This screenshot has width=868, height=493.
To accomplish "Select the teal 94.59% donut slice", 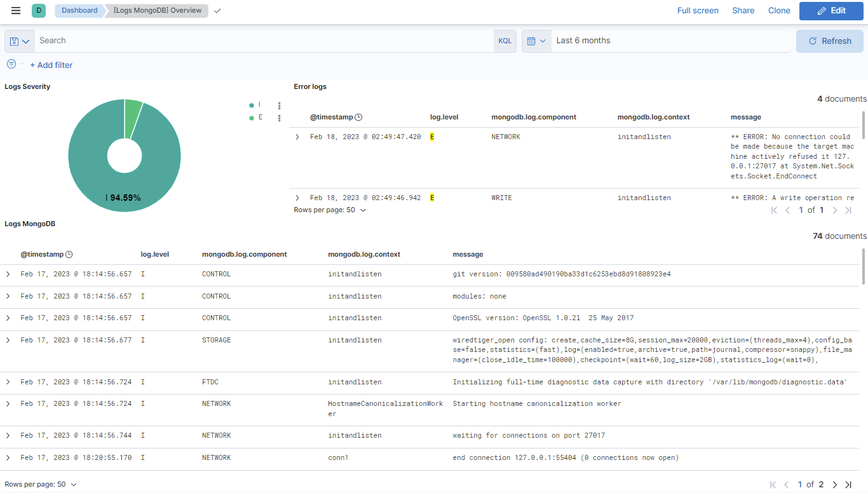I will coord(125,197).
